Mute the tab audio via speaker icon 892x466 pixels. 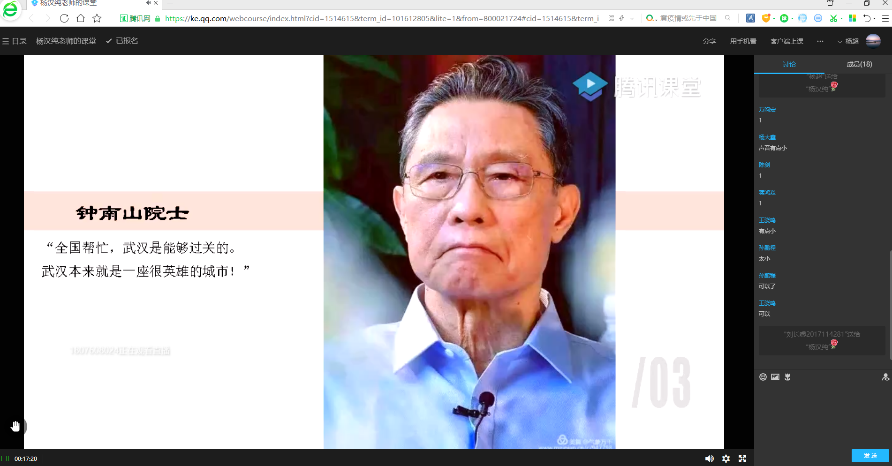[148, 3]
